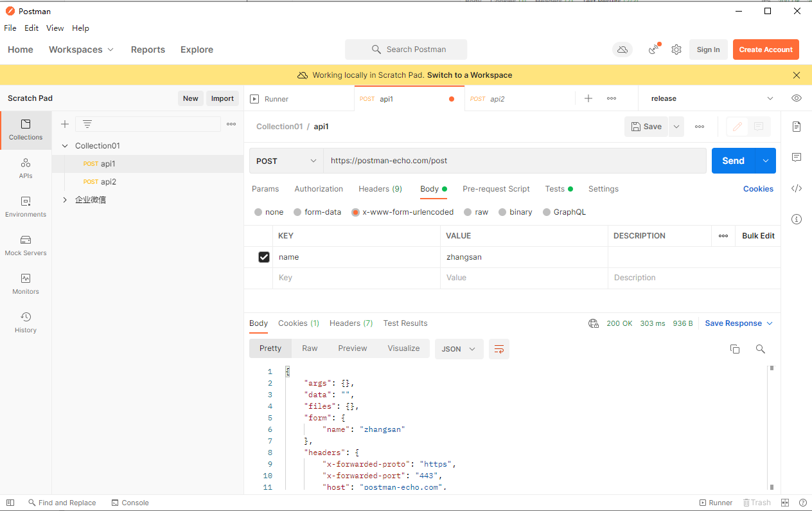This screenshot has width=812, height=511.
Task: Click the Search Postman field
Action: [406, 49]
